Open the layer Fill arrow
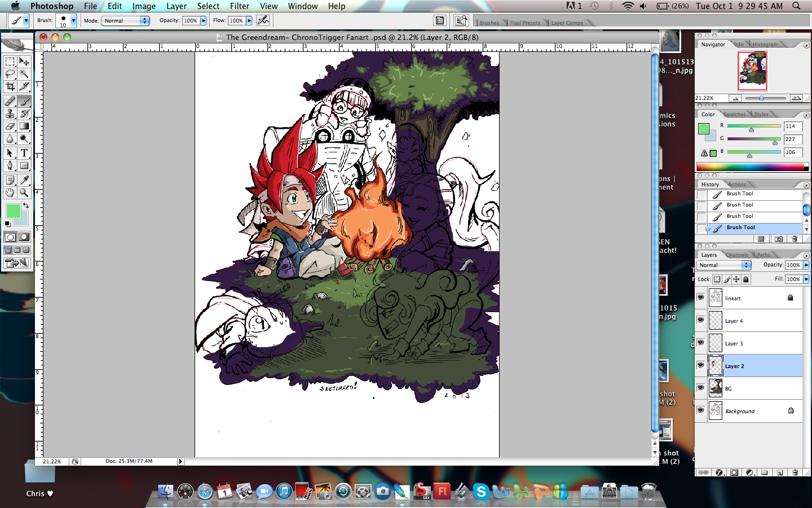 [x=806, y=279]
